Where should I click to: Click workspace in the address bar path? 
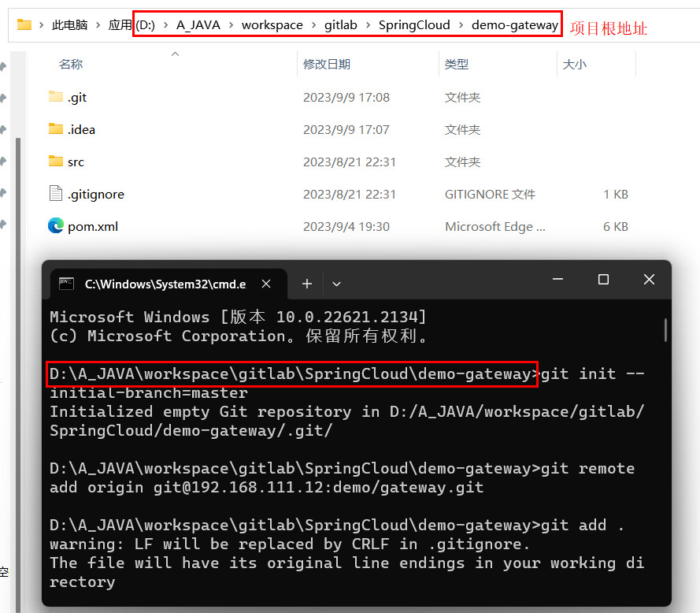272,24
